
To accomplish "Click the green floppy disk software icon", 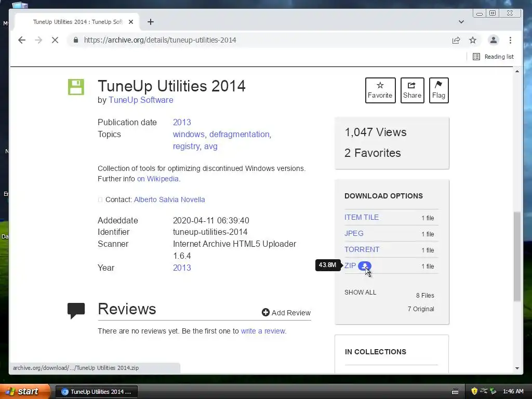I will (76, 87).
